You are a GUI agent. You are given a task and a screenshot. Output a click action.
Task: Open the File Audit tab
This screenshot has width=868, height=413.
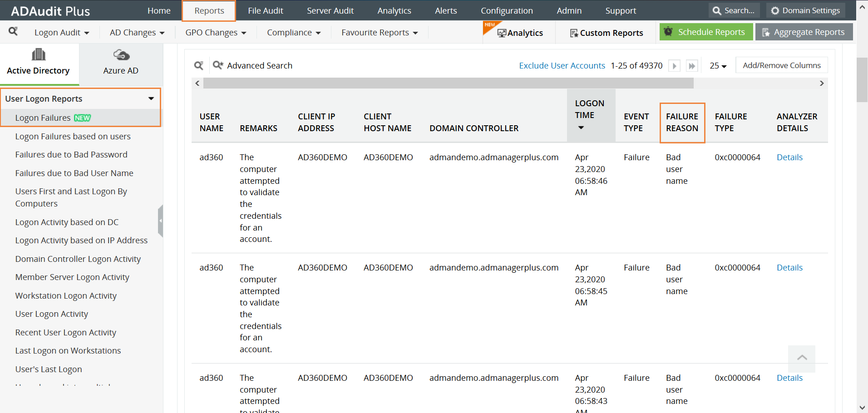pyautogui.click(x=266, y=10)
